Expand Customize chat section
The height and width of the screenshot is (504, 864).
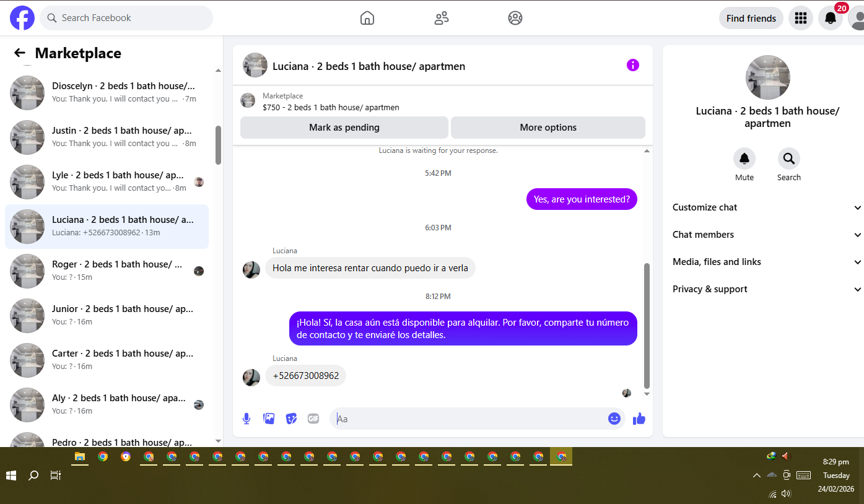click(767, 207)
